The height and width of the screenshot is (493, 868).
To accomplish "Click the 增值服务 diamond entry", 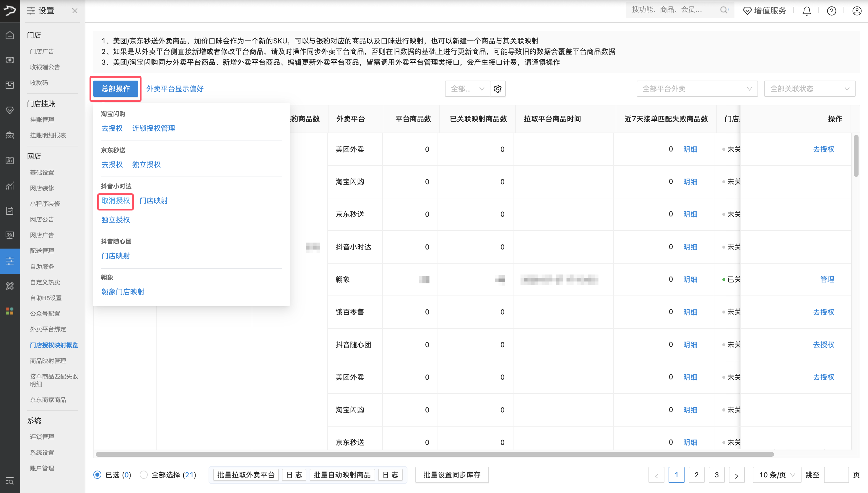I will coord(764,11).
